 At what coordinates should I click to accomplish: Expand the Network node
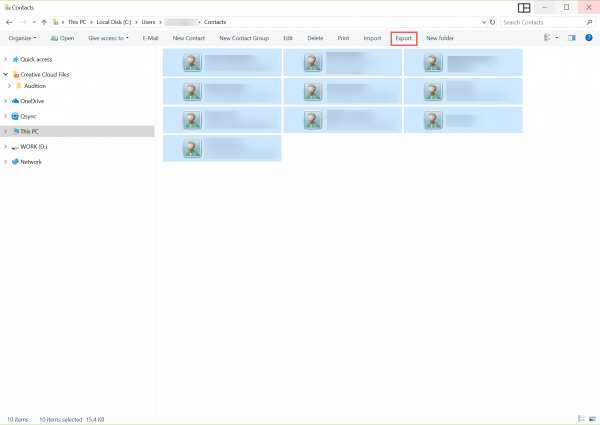[x=6, y=162]
